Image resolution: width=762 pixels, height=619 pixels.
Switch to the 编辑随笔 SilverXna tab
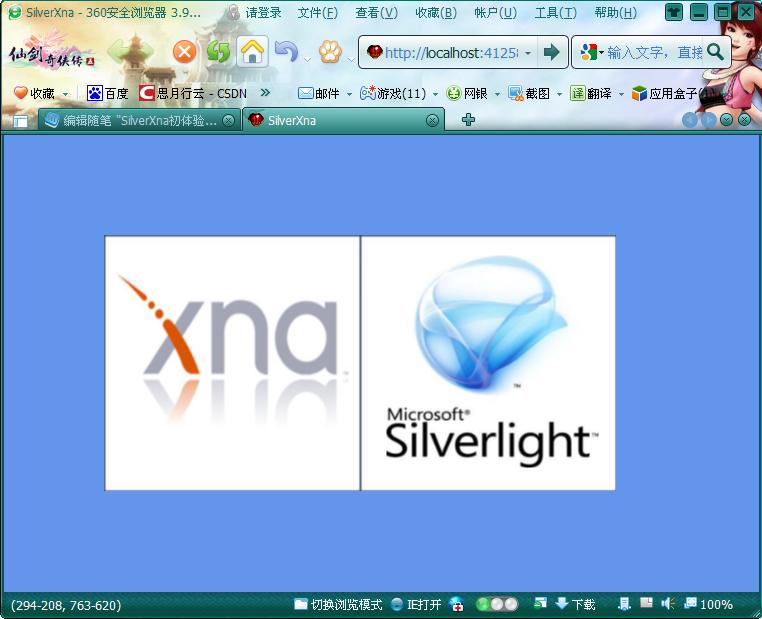139,120
